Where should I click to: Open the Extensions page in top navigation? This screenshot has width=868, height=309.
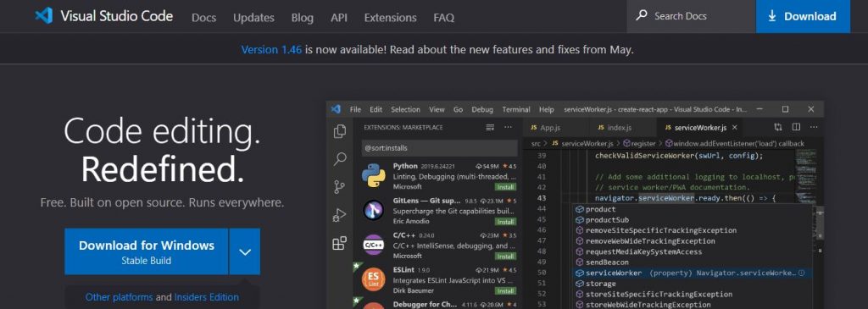tap(390, 17)
